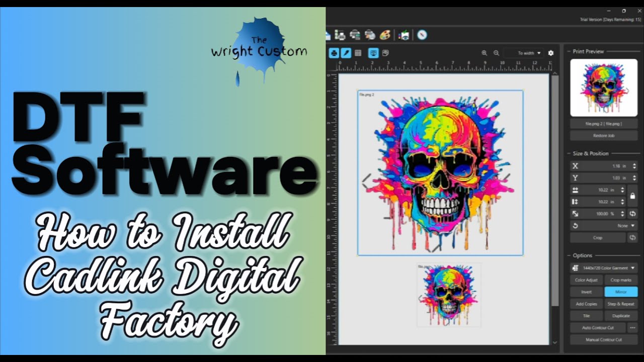
Task: Toggle the blue printer view button
Action: (334, 53)
